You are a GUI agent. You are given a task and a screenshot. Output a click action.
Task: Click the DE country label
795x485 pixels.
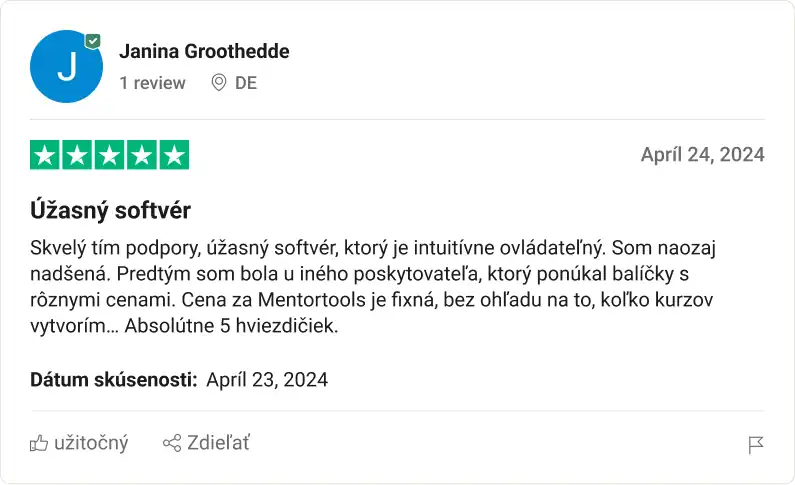246,83
